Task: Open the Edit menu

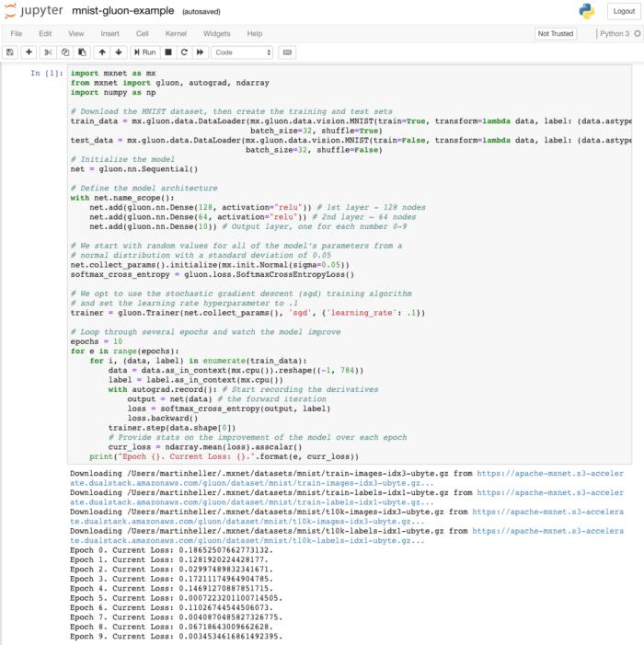Action: point(45,34)
